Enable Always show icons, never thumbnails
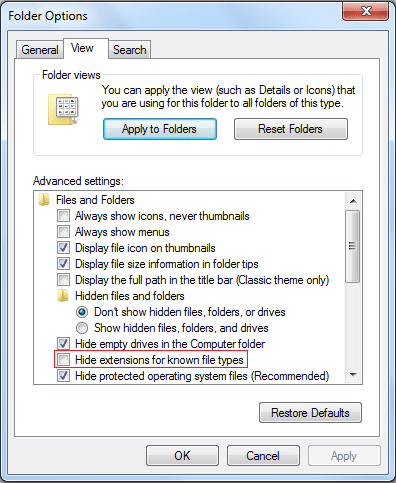396x483 pixels. coord(63,216)
